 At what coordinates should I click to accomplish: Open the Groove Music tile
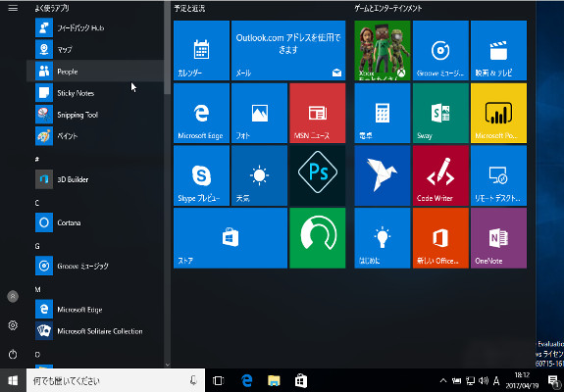coord(440,50)
